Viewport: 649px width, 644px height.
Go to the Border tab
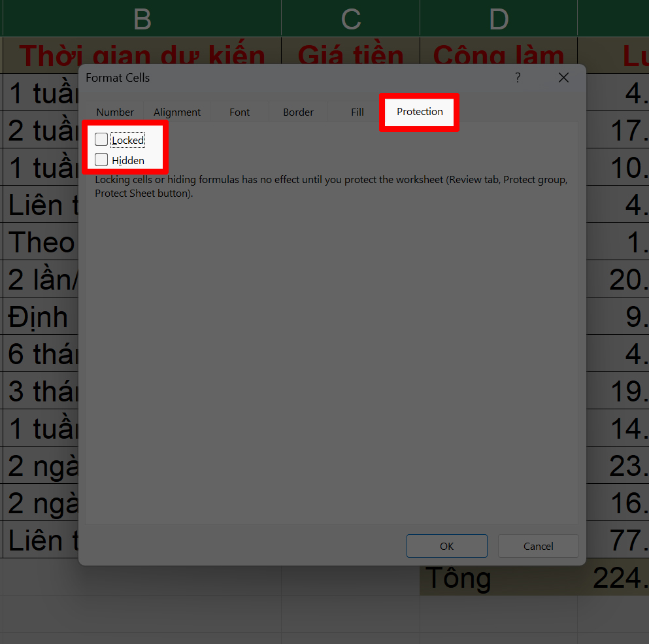click(x=299, y=112)
